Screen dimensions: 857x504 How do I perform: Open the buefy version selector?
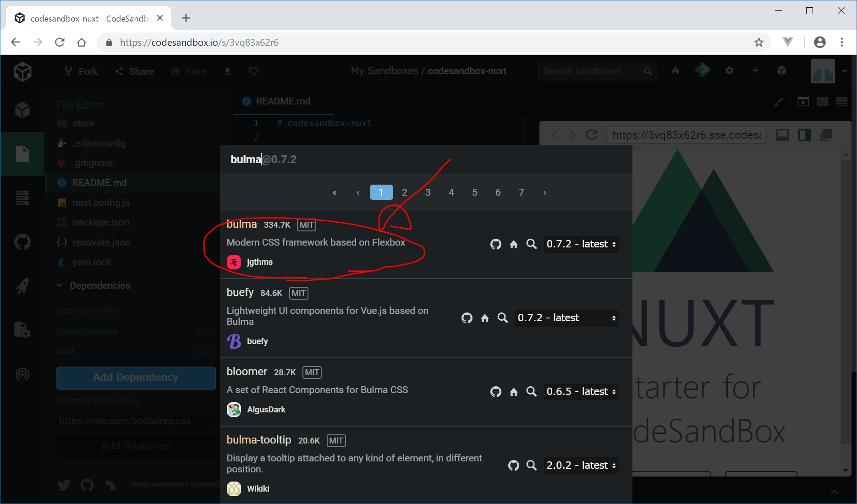pos(566,318)
